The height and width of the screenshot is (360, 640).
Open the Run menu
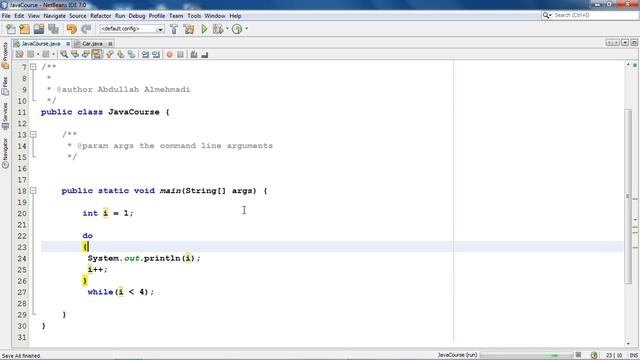point(120,16)
